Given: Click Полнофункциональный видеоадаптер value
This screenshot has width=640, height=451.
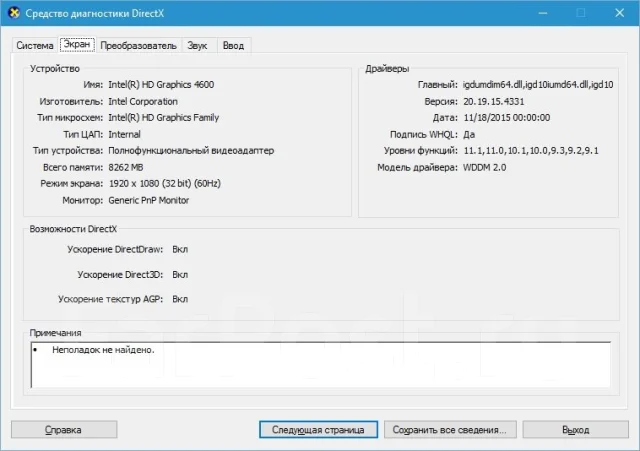Looking at the screenshot, I should point(191,151).
